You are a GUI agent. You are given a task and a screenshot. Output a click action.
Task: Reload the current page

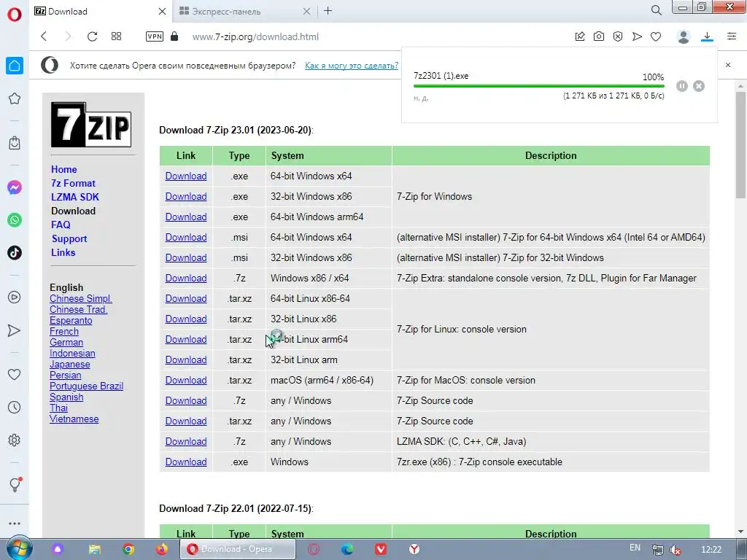point(93,36)
